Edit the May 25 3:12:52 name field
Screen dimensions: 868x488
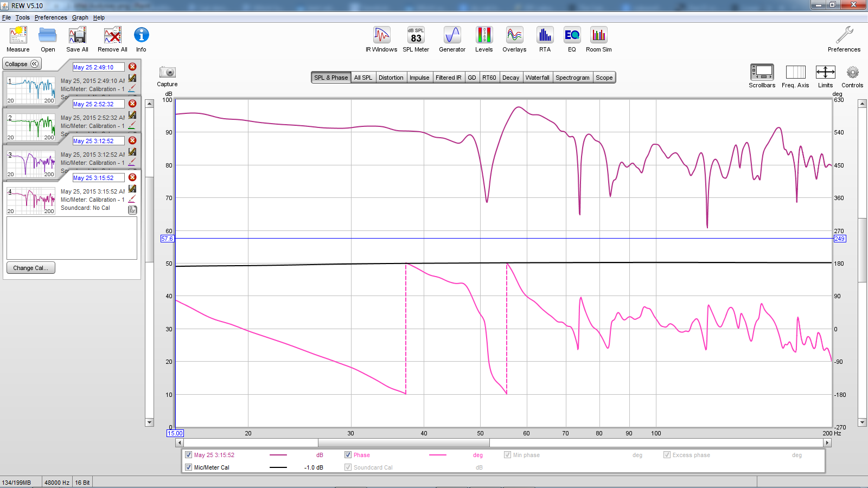tap(98, 141)
